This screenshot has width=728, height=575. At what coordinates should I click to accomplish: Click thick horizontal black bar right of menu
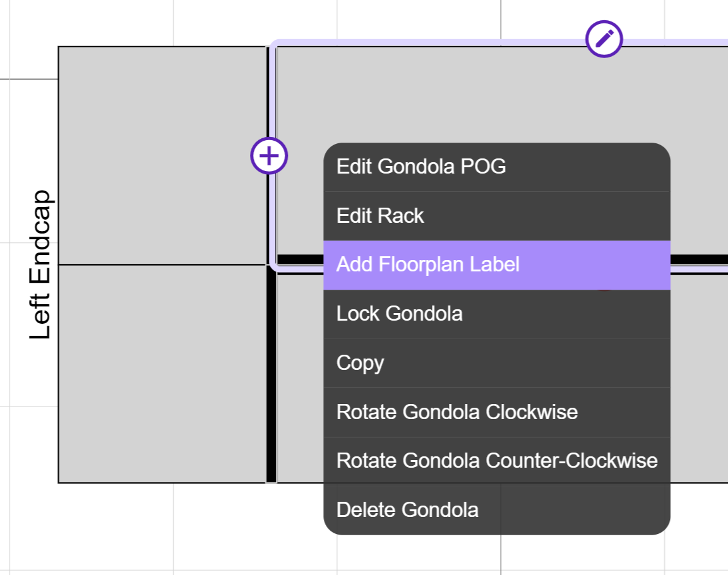699,259
